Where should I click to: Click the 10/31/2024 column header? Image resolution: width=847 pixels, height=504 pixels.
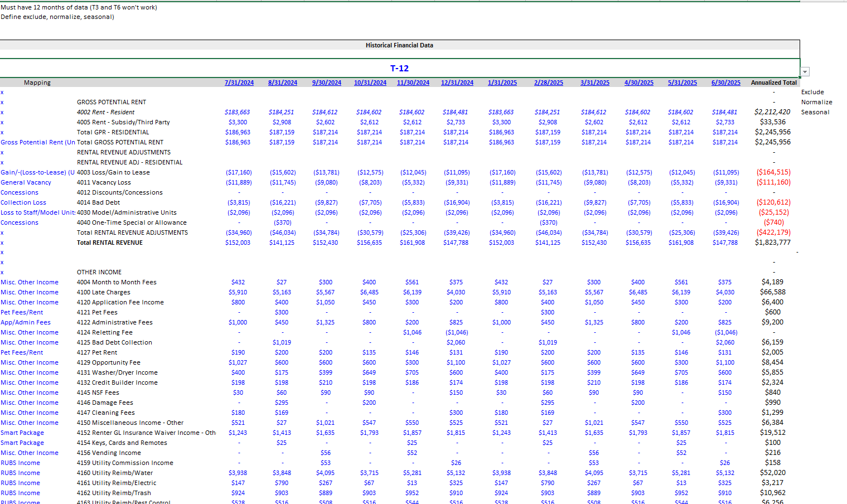pos(370,83)
